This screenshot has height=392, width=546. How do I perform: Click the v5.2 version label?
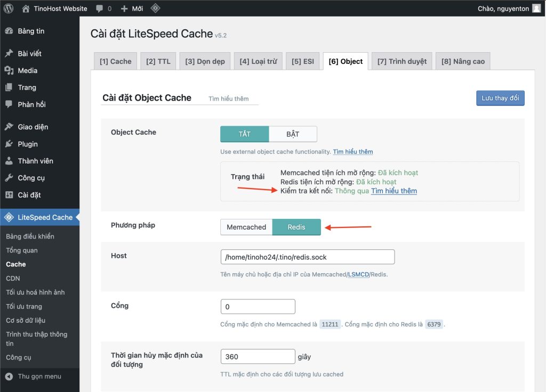[x=221, y=36]
